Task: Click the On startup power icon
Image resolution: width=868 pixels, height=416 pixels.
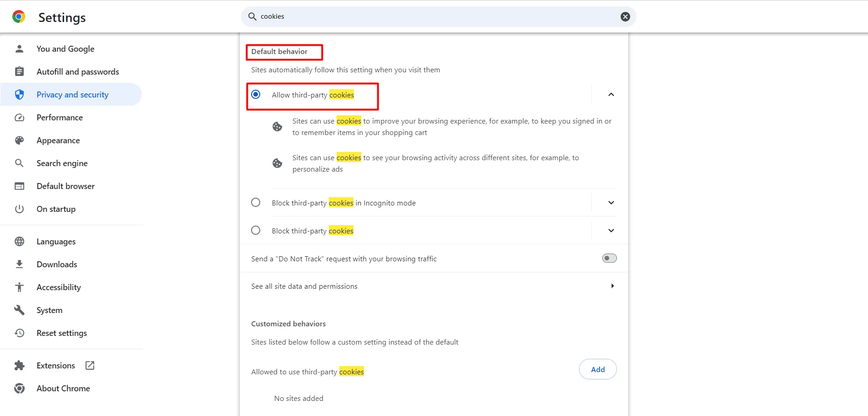Action: tap(19, 209)
